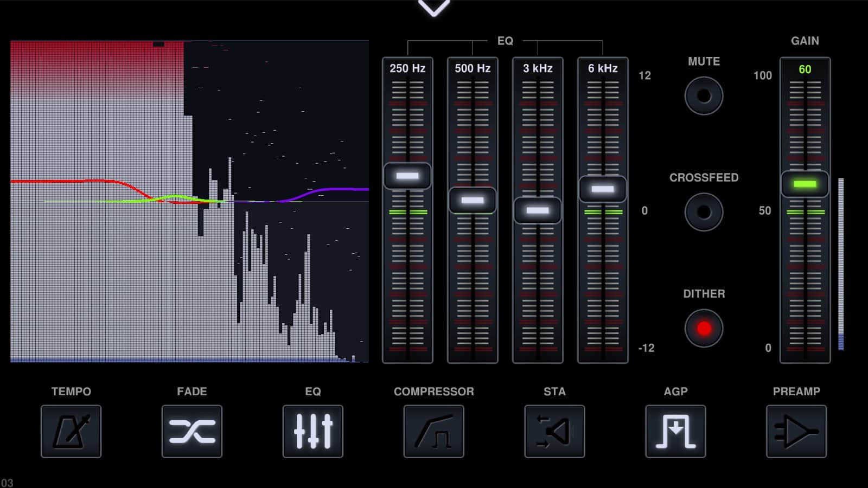Click the green Gain slider handle
This screenshot has height=488, width=868.
(805, 184)
